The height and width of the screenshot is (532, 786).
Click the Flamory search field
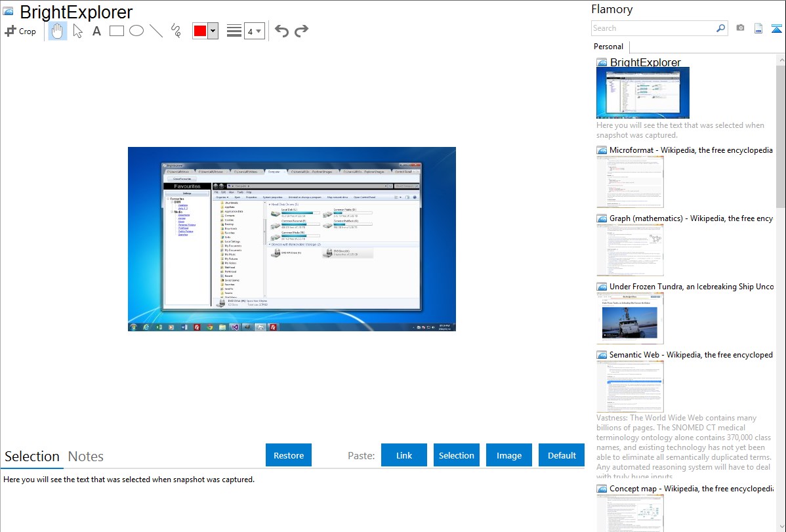pos(653,29)
